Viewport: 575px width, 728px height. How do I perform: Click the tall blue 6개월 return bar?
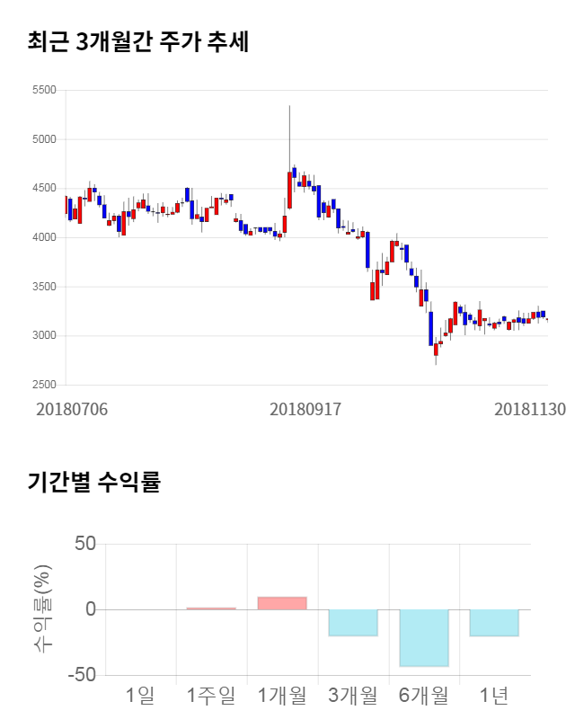coord(424,637)
